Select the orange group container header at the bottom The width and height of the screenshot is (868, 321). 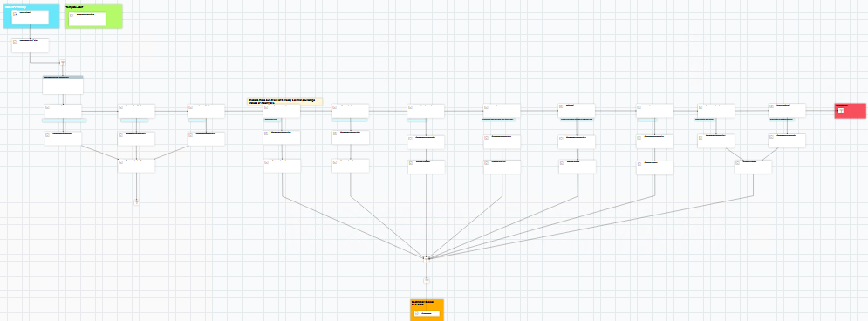pyautogui.click(x=427, y=303)
